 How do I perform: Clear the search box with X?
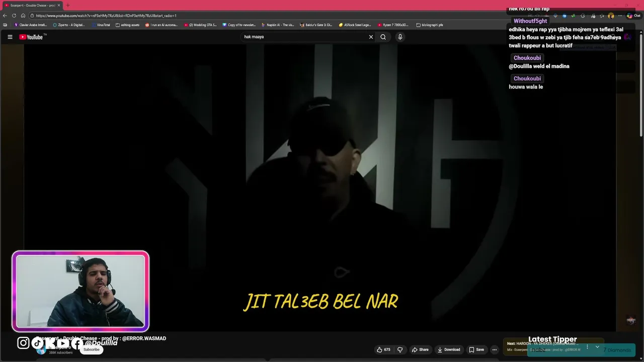(371, 37)
